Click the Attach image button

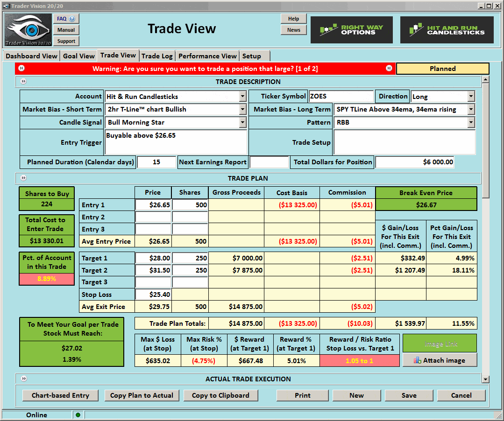coord(440,360)
